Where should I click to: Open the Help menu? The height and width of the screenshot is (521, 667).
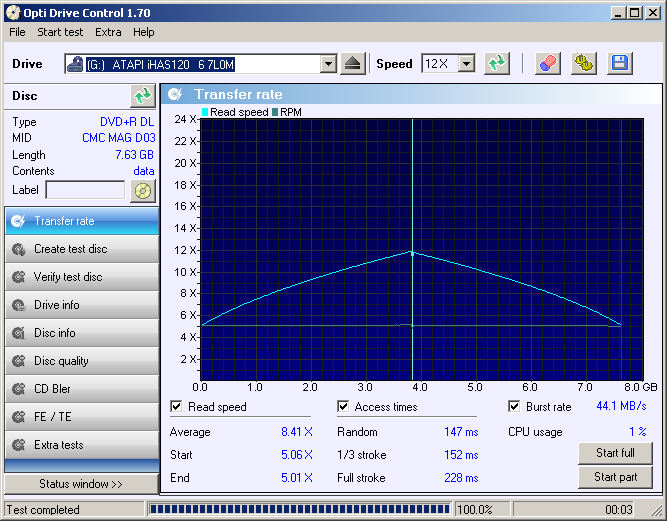click(143, 32)
